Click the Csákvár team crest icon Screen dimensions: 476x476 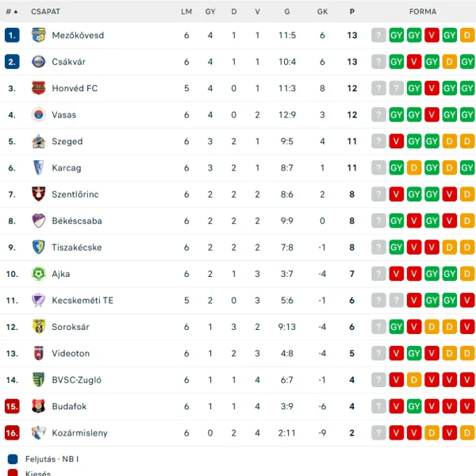point(39,62)
